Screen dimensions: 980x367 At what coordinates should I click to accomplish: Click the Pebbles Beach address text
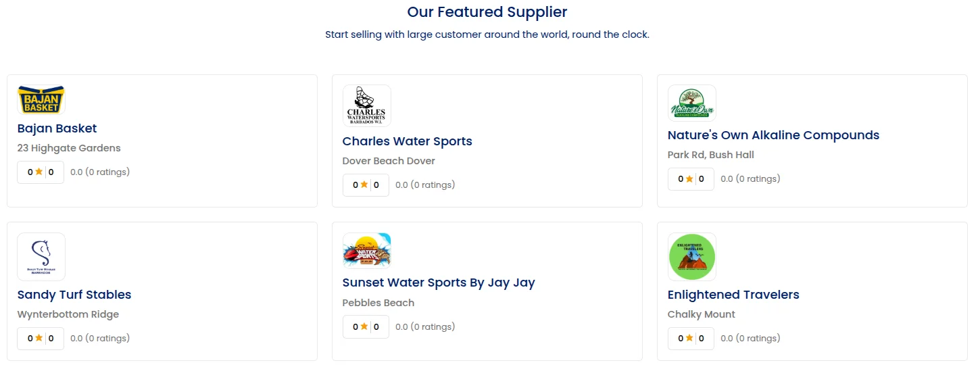[378, 303]
